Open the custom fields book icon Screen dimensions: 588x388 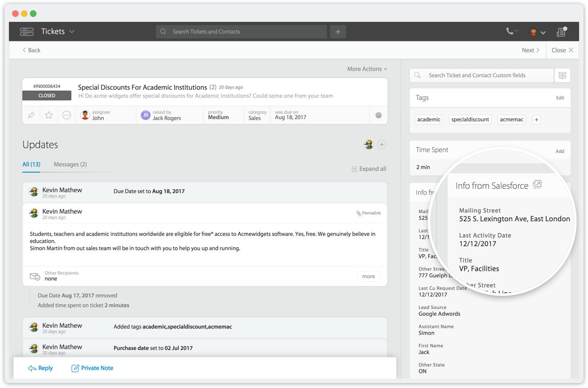562,75
